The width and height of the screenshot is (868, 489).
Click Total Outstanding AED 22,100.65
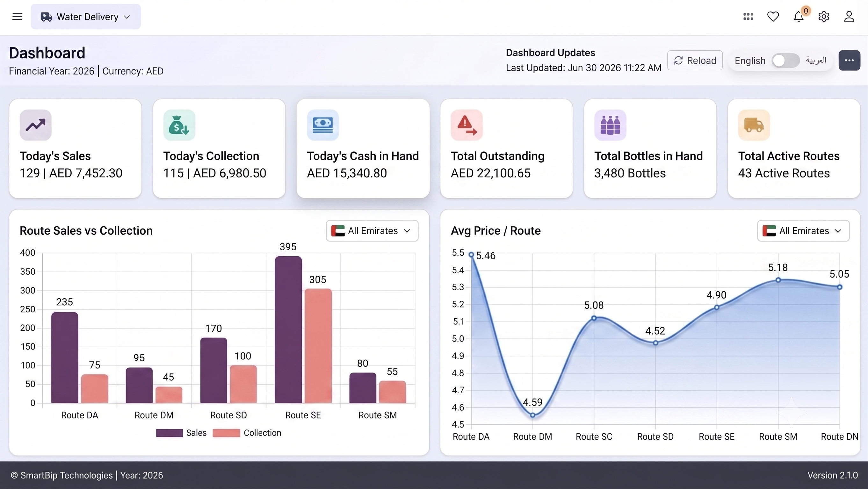(491, 173)
